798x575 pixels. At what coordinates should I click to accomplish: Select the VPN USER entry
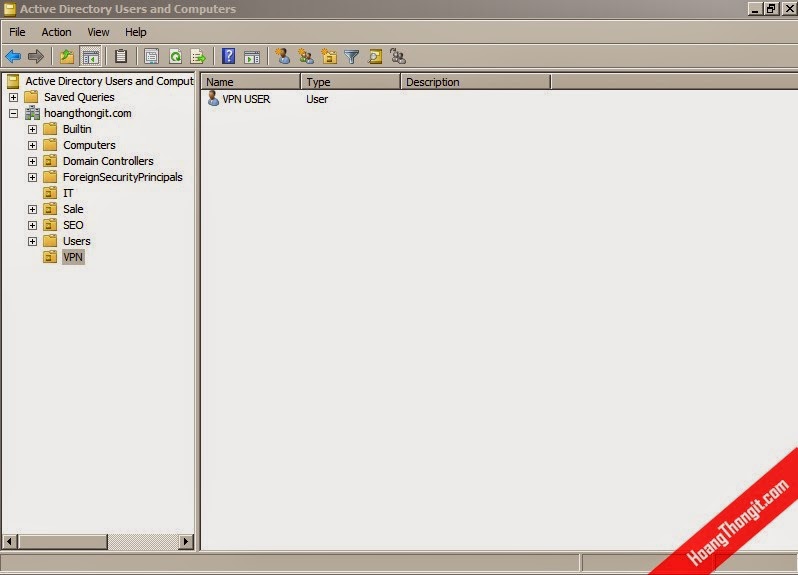tap(246, 99)
